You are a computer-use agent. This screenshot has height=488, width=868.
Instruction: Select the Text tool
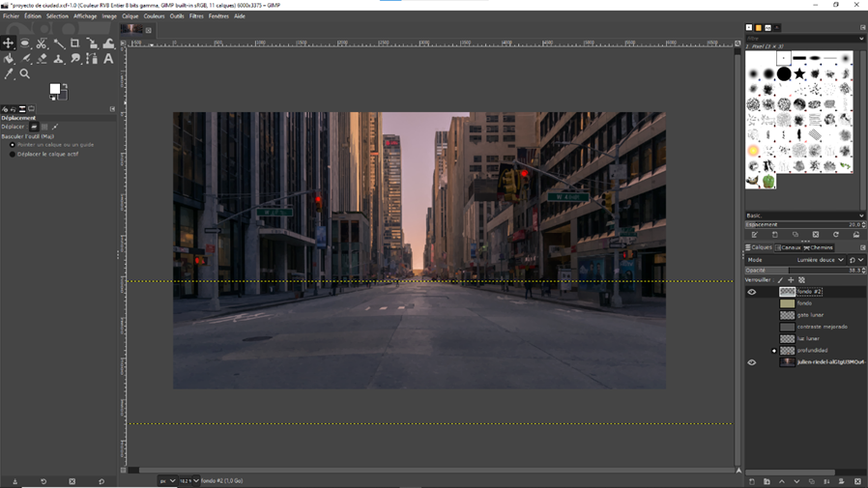coord(108,59)
